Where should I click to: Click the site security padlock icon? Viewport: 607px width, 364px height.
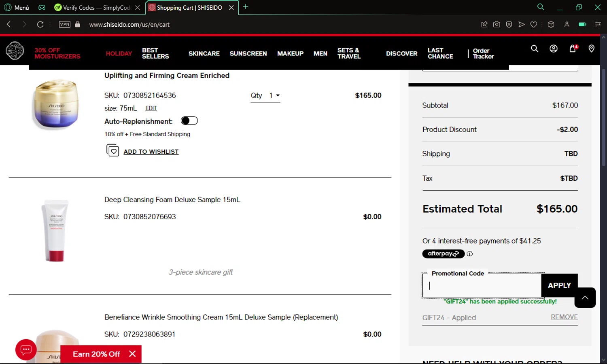tap(78, 24)
